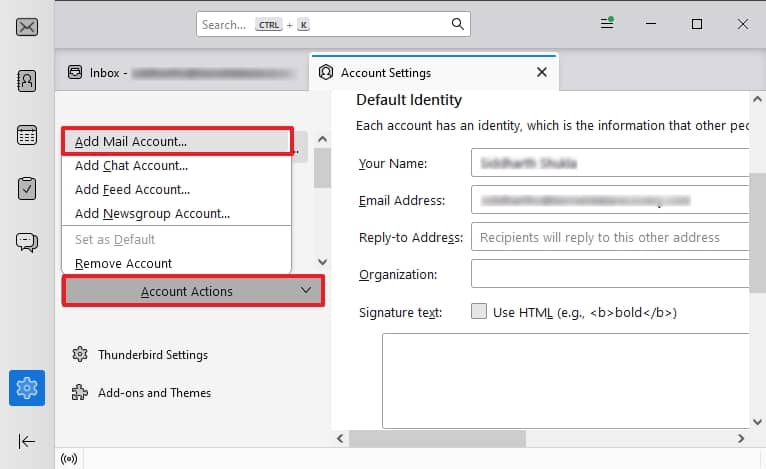Click the Account Settings tab icon
Screen dimensions: 766x469
pos(326,72)
